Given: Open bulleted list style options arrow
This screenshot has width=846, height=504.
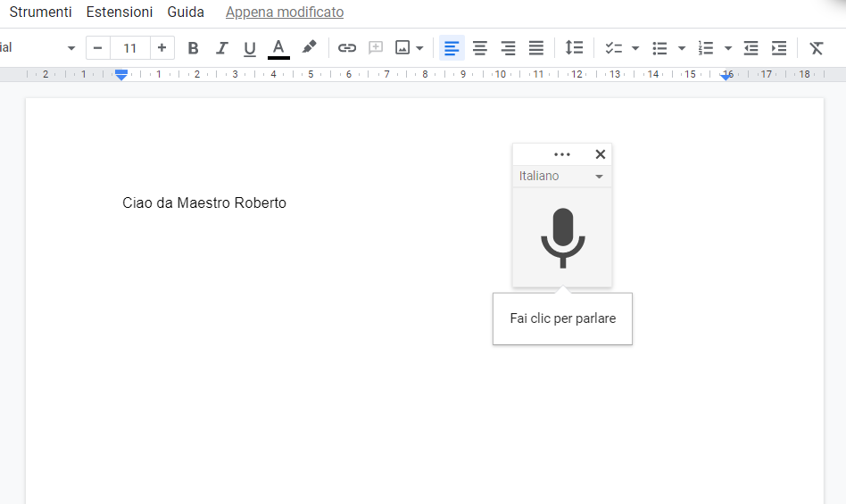Looking at the screenshot, I should 682,48.
